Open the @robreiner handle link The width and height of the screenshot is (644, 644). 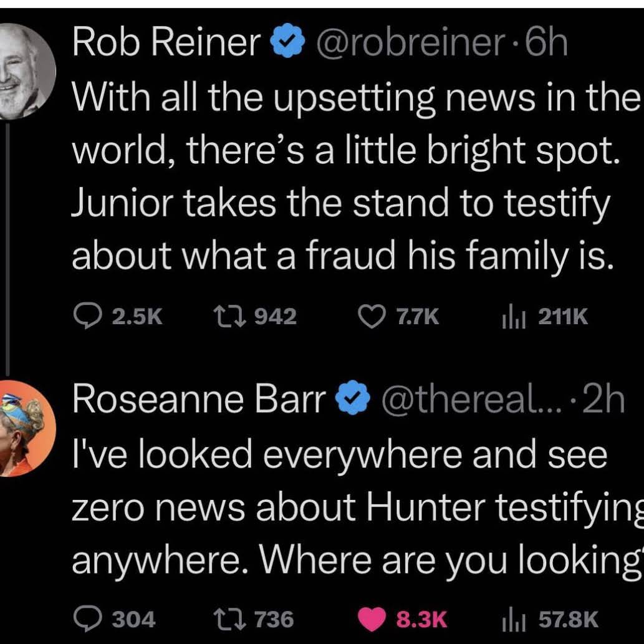pos(410,42)
